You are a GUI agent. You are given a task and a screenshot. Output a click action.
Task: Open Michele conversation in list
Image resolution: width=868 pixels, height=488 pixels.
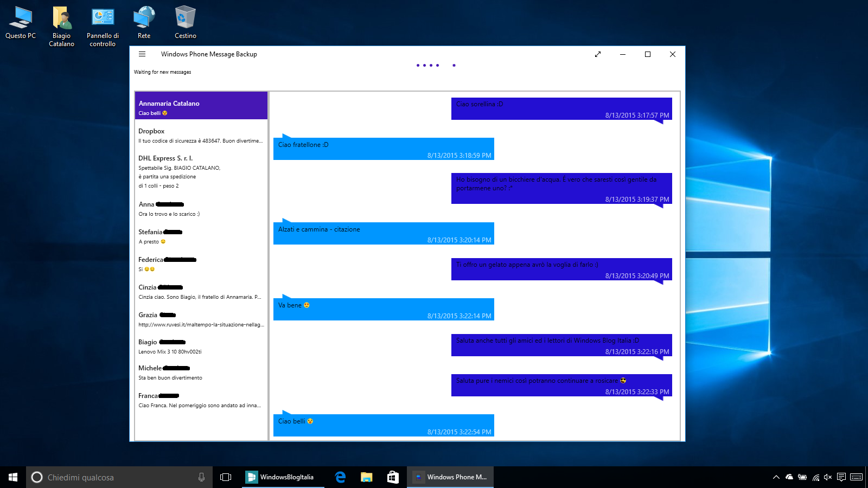[x=201, y=373]
